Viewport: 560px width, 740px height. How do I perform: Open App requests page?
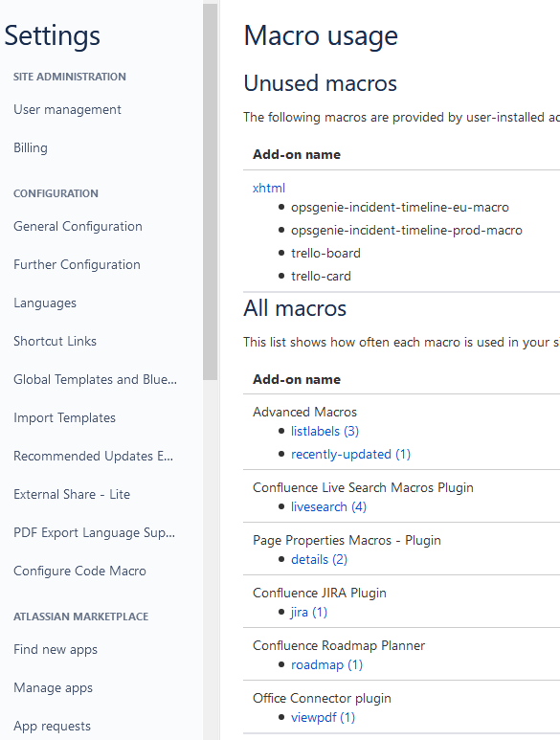(x=52, y=726)
